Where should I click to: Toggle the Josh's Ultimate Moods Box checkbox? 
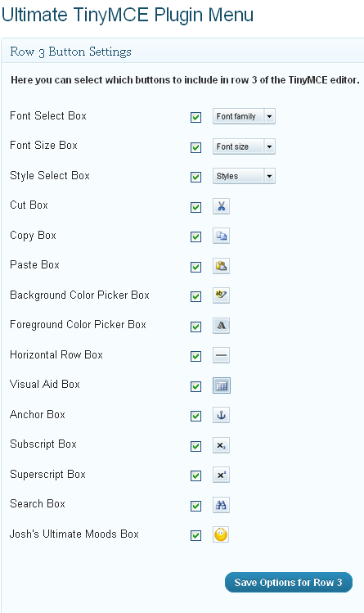pos(195,535)
